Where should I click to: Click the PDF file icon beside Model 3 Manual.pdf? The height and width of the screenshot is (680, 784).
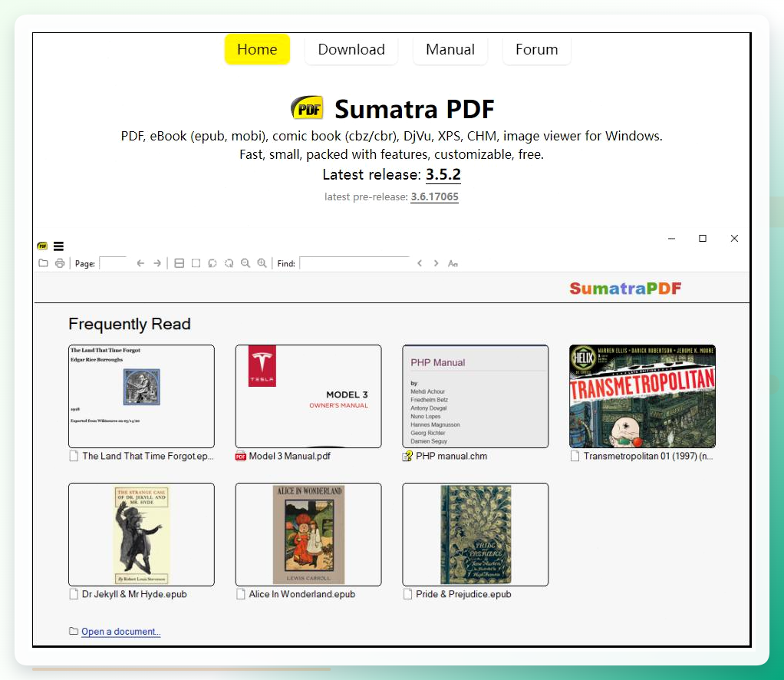click(241, 457)
